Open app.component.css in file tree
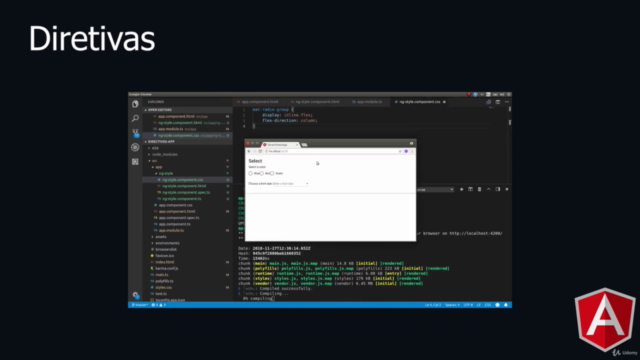 [176, 205]
